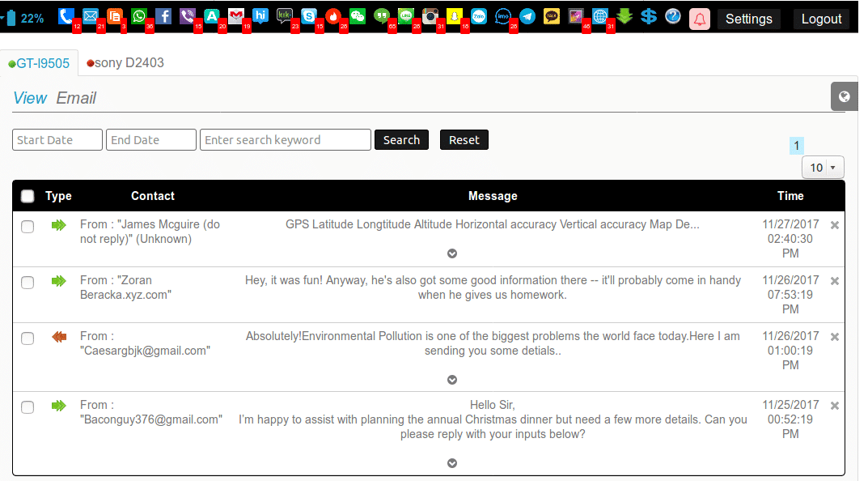Image resolution: width=868 pixels, height=481 pixels.
Task: Open the SMS envelope icon
Action: (x=91, y=16)
